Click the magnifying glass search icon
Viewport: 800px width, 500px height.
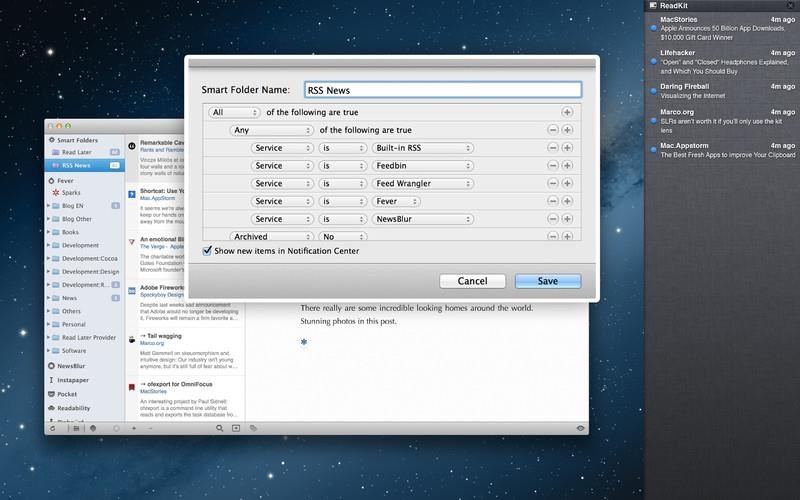pos(219,429)
